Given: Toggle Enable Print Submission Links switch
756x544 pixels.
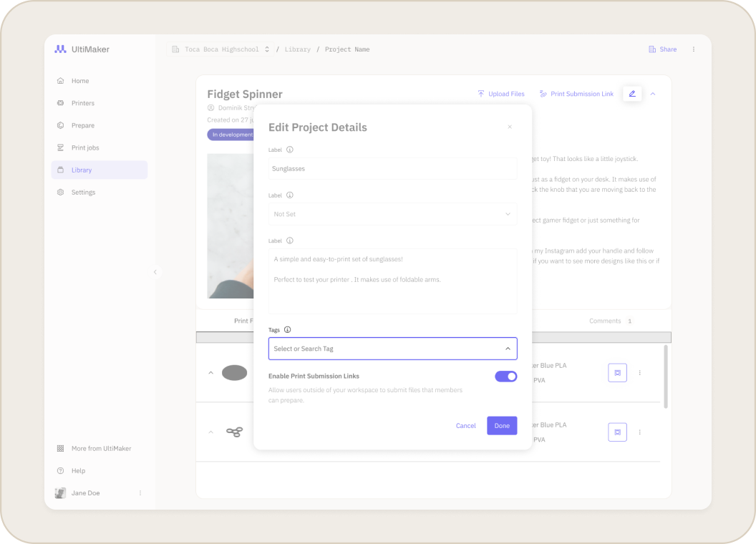Looking at the screenshot, I should [505, 377].
